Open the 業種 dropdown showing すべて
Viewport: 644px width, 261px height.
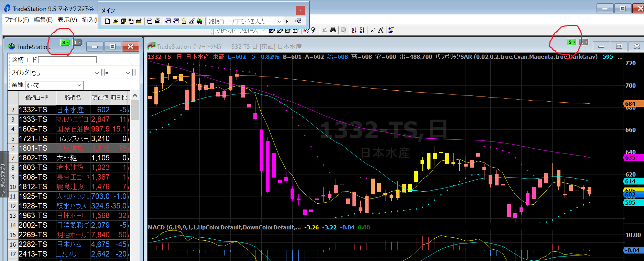(x=54, y=85)
